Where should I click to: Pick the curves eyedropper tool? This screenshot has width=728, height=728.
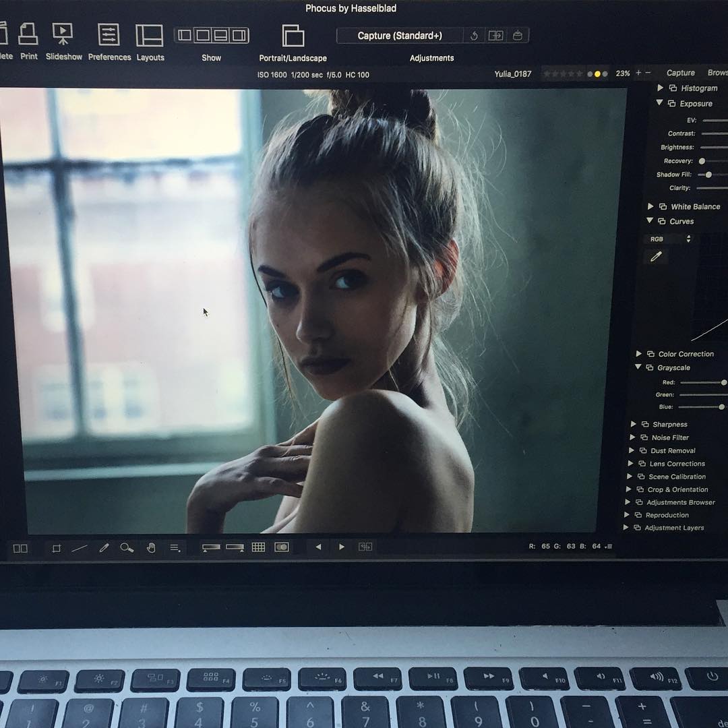coord(656,257)
